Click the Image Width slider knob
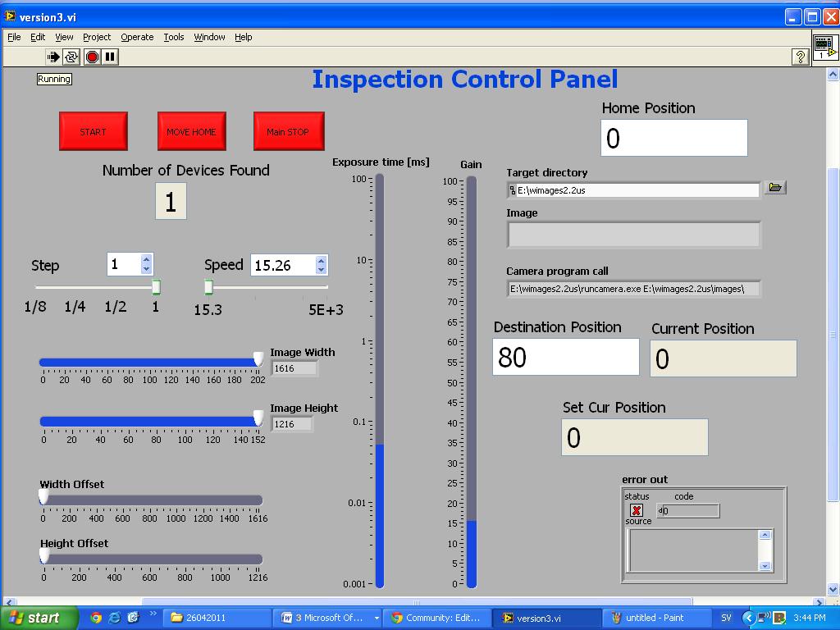This screenshot has height=630, width=840. [x=258, y=359]
